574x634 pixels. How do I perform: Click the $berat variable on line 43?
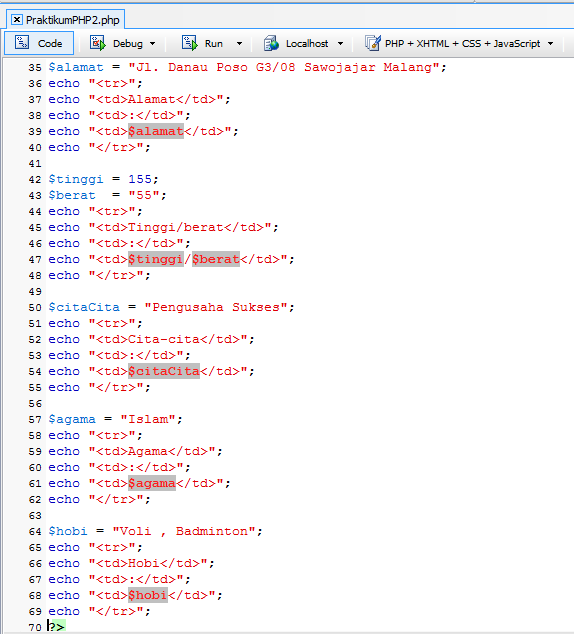point(72,195)
